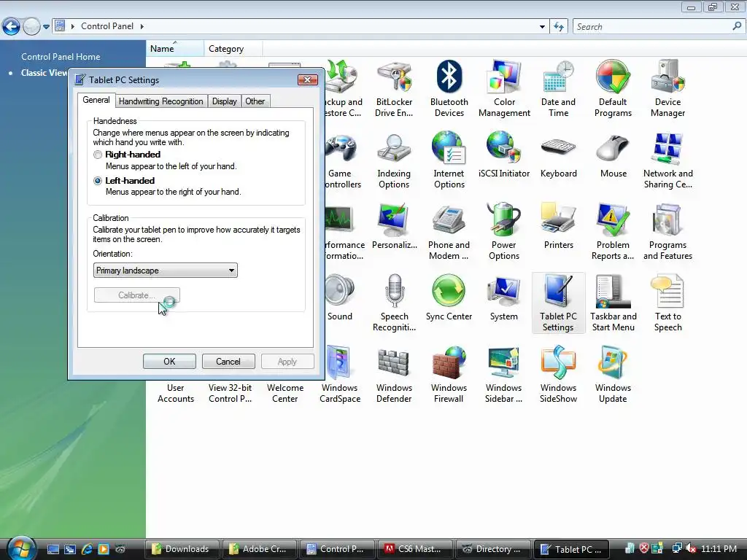Open Problem Reports and Solutions
747x560 pixels.
pyautogui.click(x=613, y=233)
